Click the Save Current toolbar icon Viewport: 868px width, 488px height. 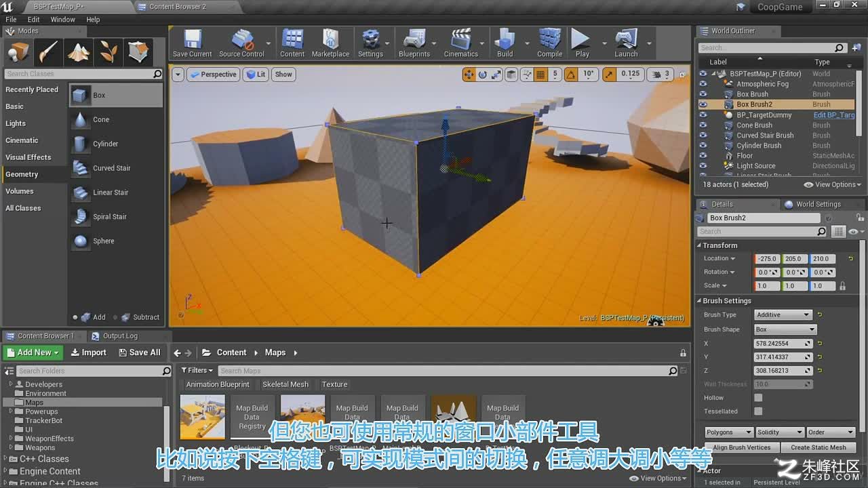click(x=192, y=43)
